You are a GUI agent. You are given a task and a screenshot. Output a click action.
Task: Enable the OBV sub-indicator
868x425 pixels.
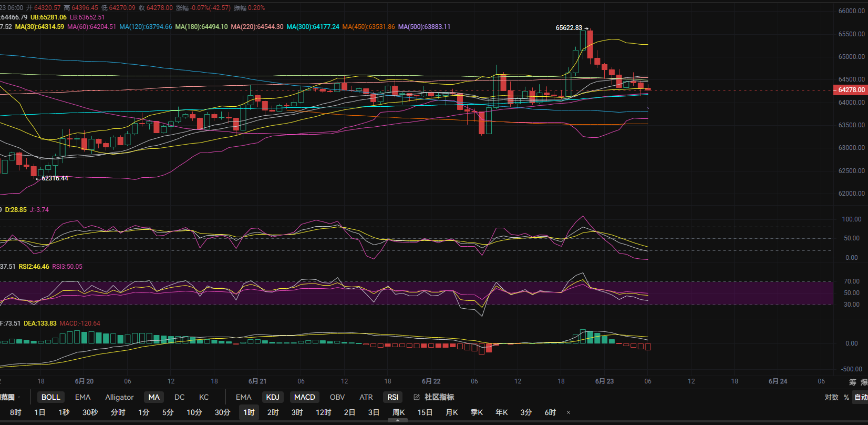(x=337, y=397)
